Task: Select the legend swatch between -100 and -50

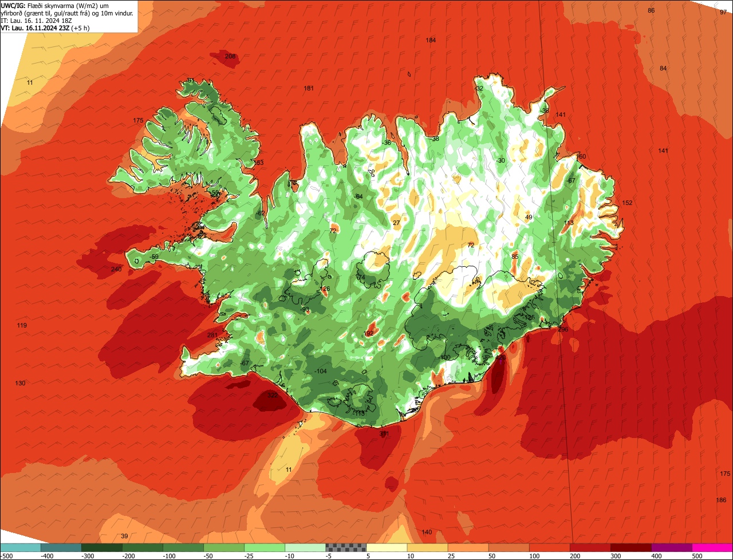Action: [x=183, y=547]
